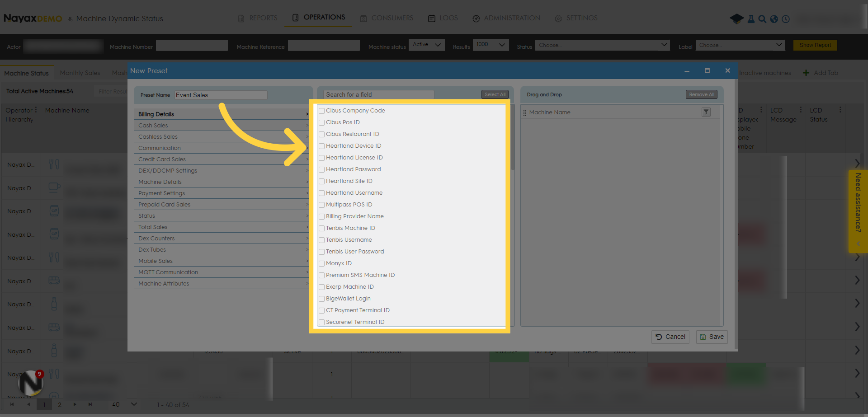Expand the Cash Sales category
The height and width of the screenshot is (417, 868).
click(x=222, y=126)
